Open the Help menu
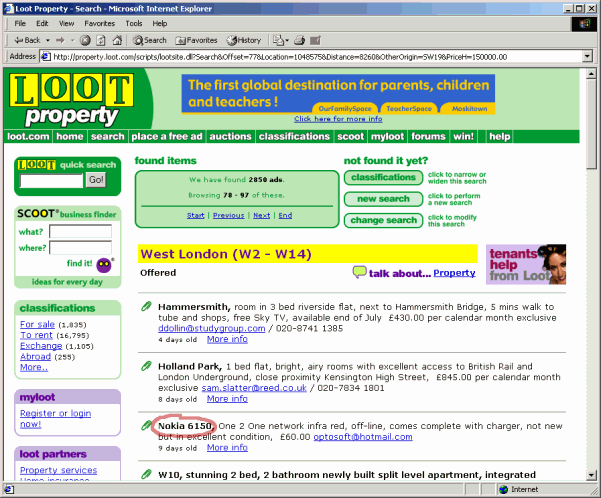 [159, 24]
